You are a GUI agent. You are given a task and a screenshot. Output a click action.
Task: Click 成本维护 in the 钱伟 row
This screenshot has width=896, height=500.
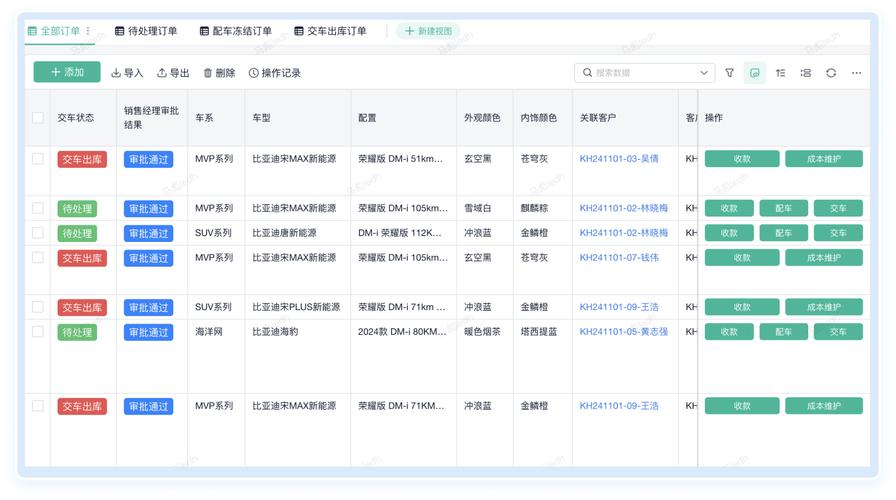point(824,258)
